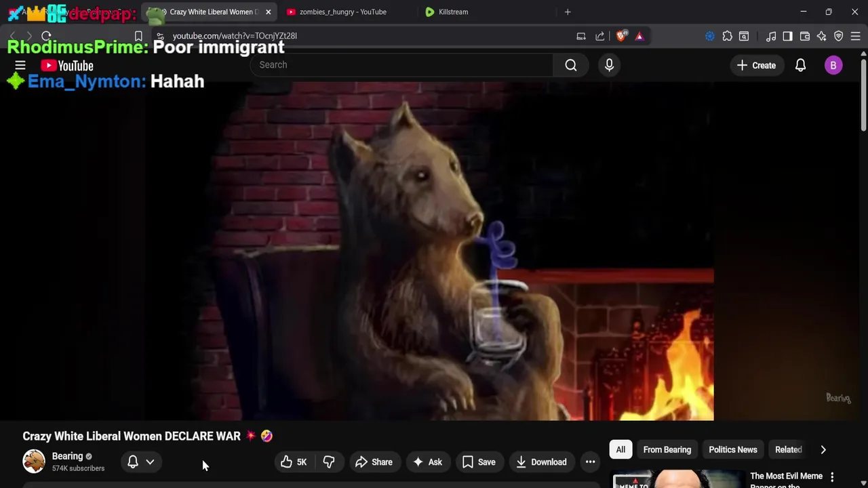The width and height of the screenshot is (868, 488).
Task: Select the Politics News filter chip
Action: click(733, 449)
